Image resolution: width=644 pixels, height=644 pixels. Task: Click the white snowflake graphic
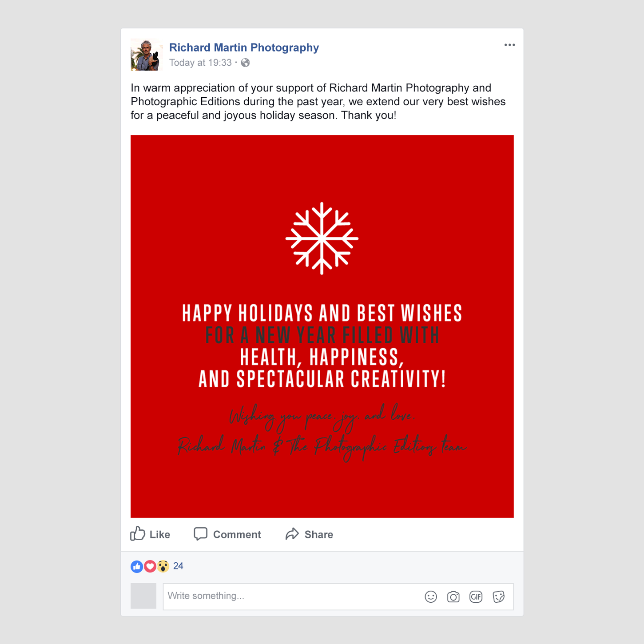tap(322, 238)
